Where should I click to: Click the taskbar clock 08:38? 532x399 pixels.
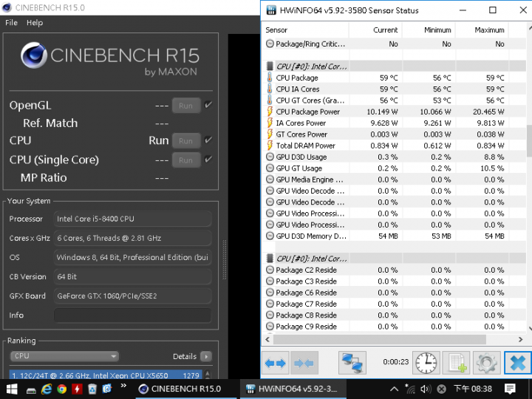473,389
